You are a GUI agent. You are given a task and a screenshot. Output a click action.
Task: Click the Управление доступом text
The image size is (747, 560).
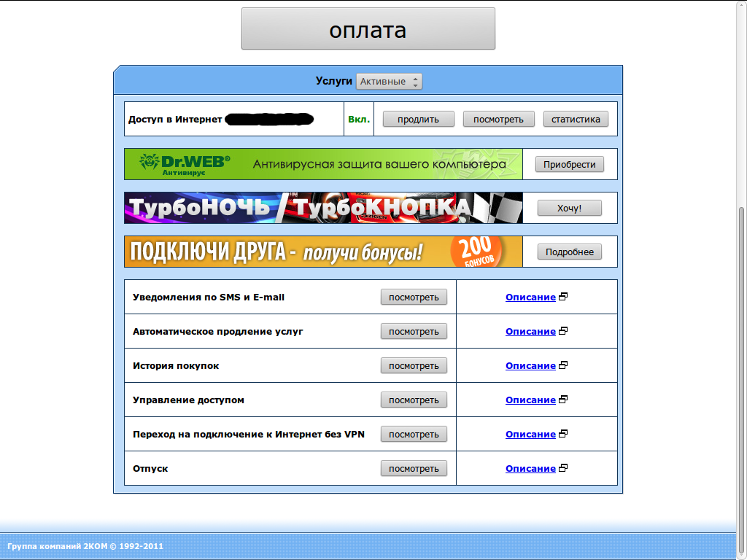point(188,400)
